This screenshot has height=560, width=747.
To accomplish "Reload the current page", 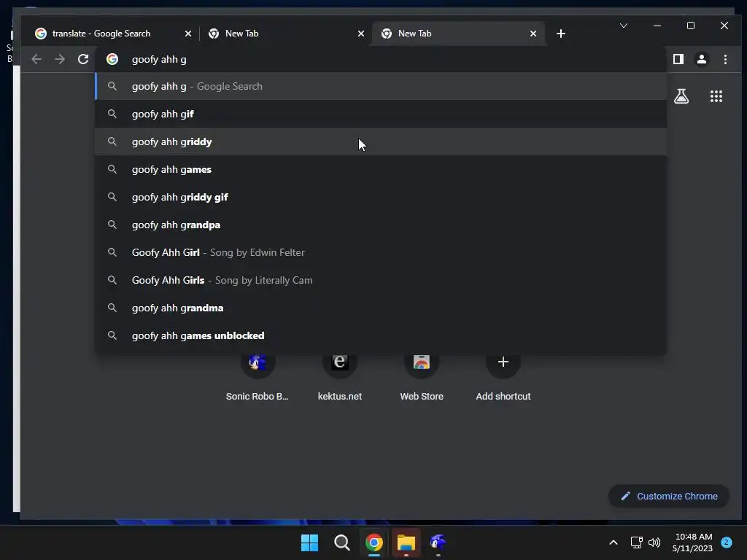I will [83, 59].
